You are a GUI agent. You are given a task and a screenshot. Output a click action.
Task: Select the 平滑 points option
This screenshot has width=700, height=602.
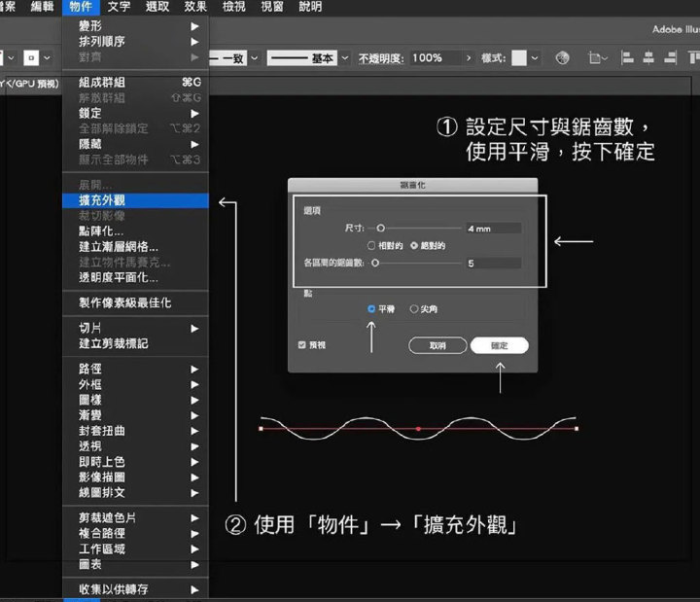coord(371,309)
